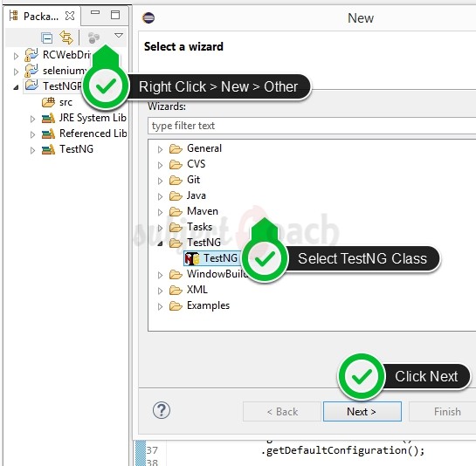Click the Finish button

pos(443,412)
